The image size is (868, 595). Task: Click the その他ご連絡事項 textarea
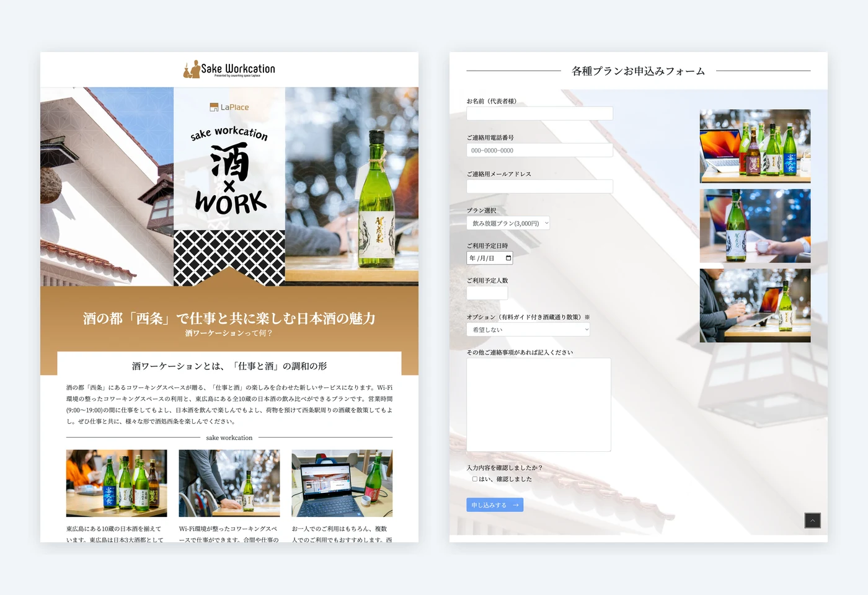(539, 405)
